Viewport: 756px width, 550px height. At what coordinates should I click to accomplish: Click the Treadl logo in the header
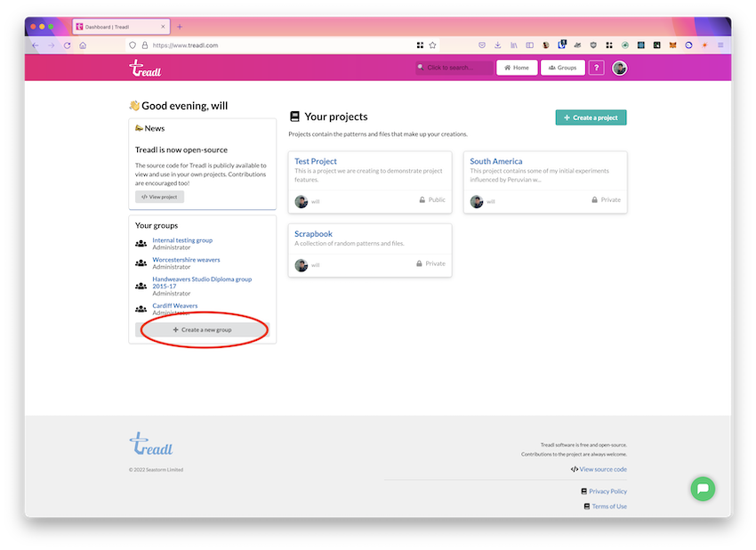click(145, 68)
